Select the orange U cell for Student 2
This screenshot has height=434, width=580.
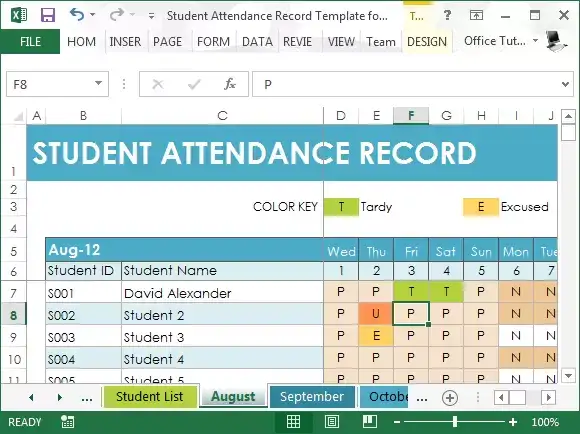[x=376, y=314]
